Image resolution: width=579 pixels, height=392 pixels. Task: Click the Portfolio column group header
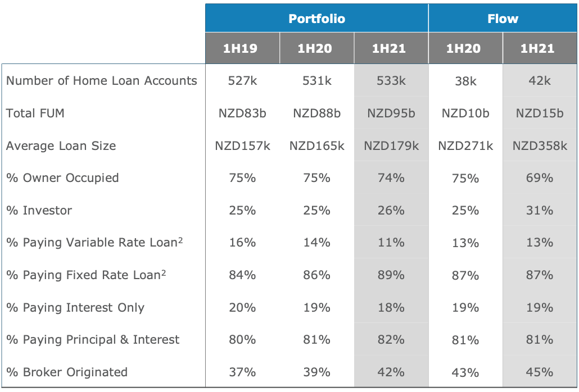[x=316, y=19]
